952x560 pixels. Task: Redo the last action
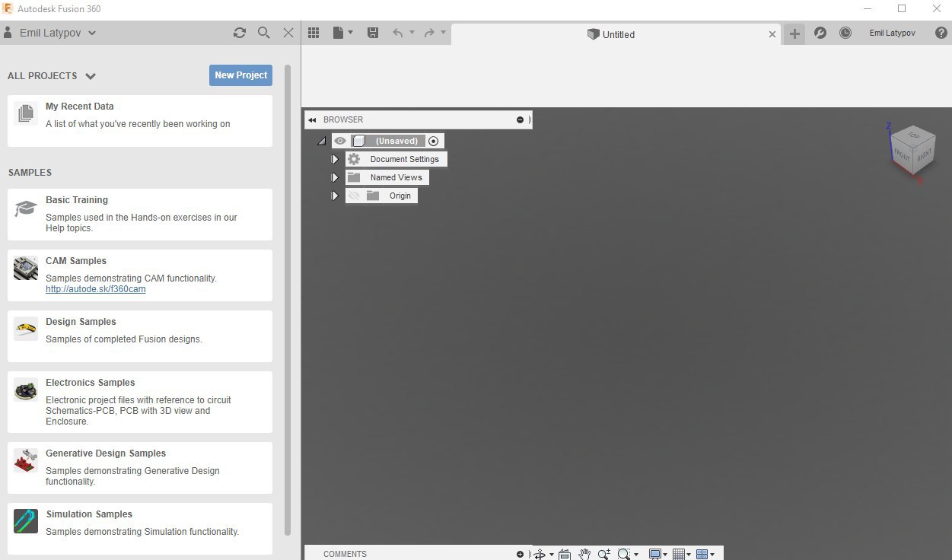[429, 33]
